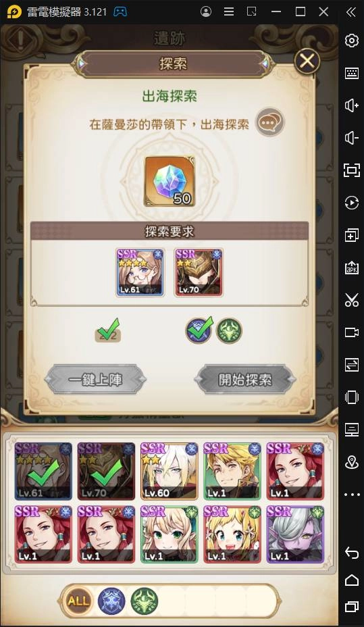Click the scissors screenshot icon
364x627 pixels.
[351, 300]
